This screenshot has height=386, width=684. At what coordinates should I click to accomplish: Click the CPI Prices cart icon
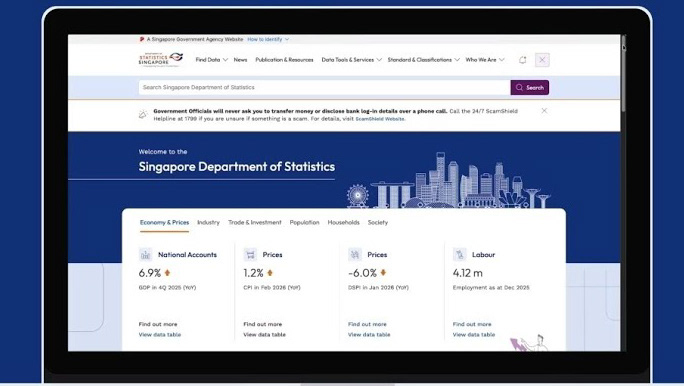[250, 254]
